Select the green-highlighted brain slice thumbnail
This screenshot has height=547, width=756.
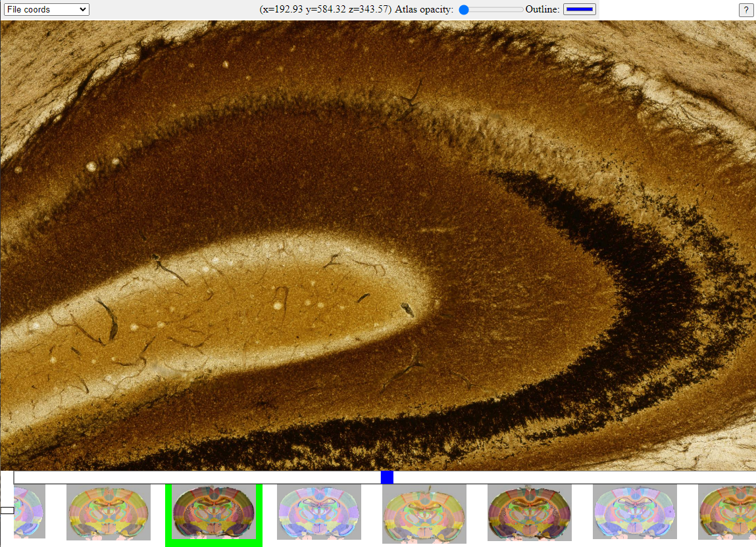[214, 513]
